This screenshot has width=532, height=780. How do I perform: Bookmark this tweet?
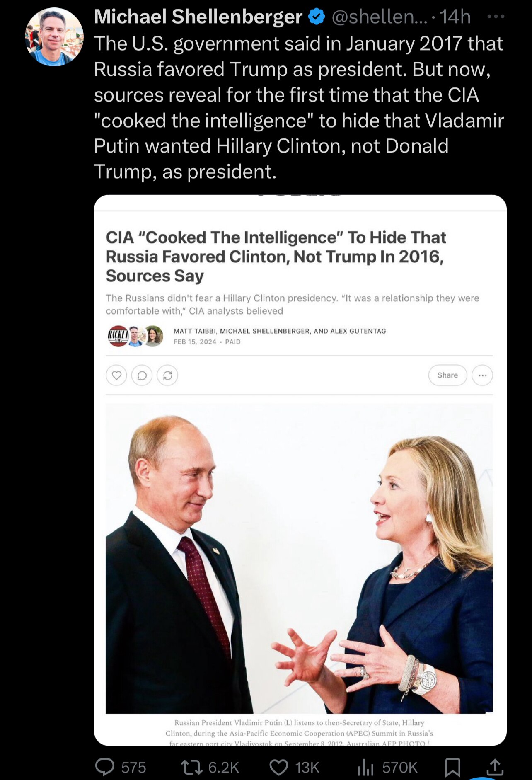click(452, 767)
